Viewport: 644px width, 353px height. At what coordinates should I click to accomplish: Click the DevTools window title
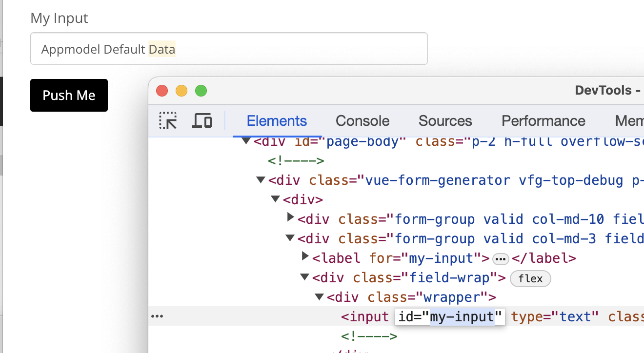[609, 90]
